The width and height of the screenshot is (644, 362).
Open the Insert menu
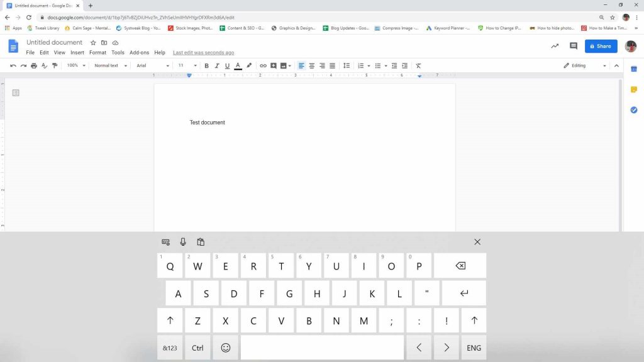(x=77, y=53)
